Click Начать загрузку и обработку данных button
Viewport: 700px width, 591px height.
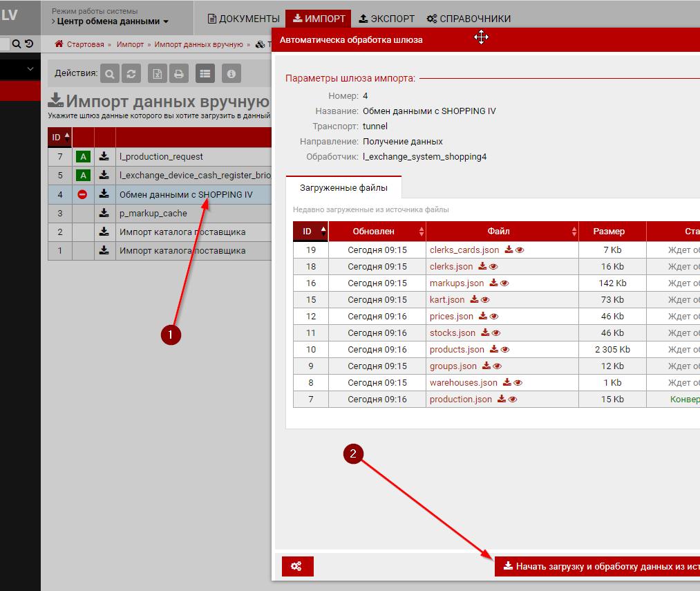(597, 566)
